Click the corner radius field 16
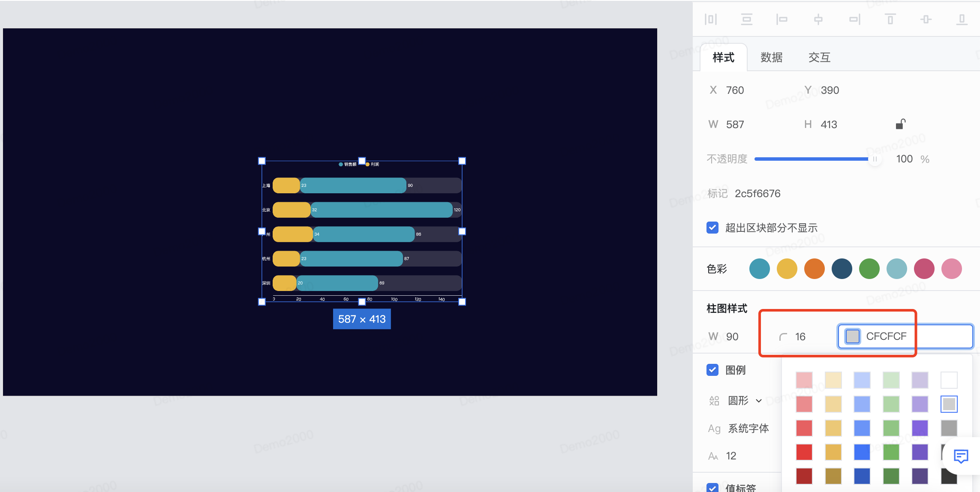The width and height of the screenshot is (980, 492). click(800, 337)
